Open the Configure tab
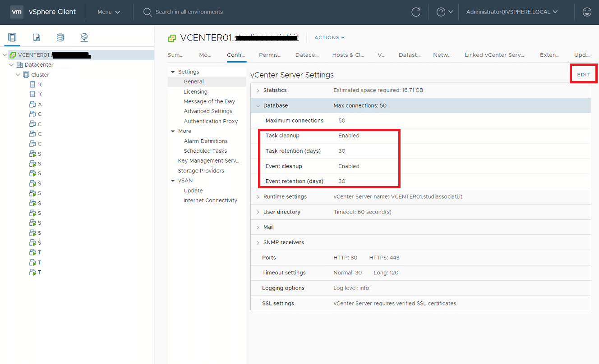The height and width of the screenshot is (364, 599). click(236, 55)
